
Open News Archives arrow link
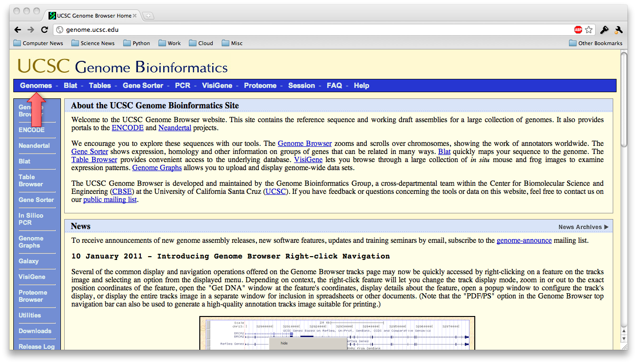(583, 227)
